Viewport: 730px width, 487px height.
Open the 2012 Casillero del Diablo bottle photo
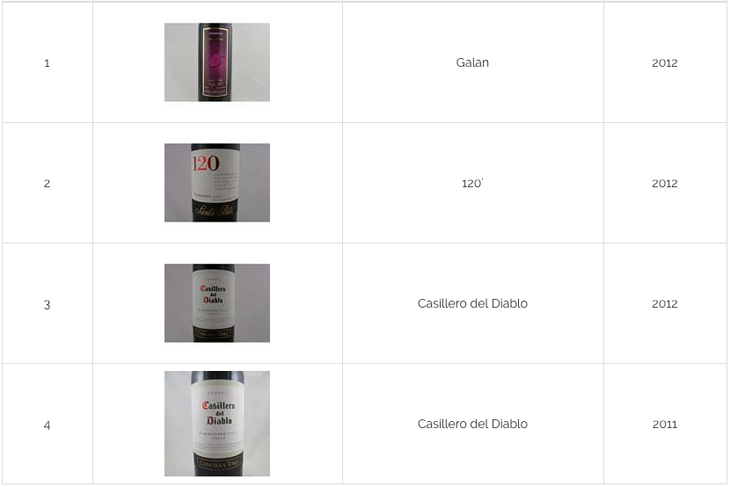coord(217,303)
